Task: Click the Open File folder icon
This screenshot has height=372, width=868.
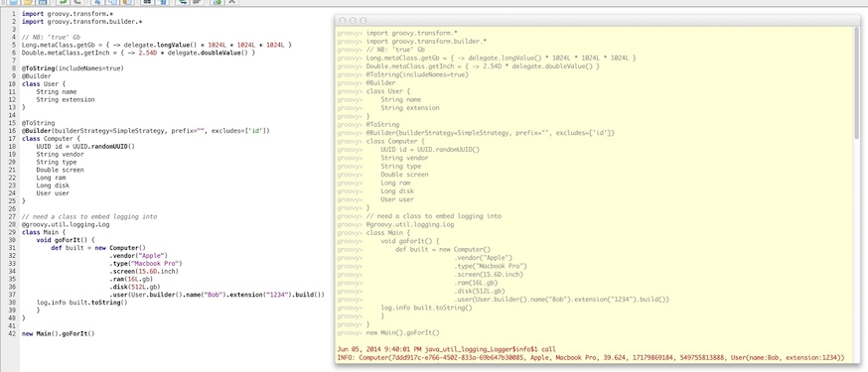Action: [28, 2]
